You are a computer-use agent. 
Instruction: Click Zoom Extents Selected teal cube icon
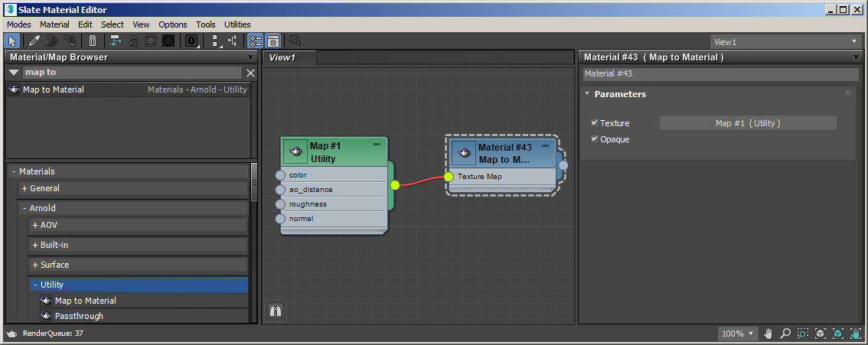click(838, 334)
